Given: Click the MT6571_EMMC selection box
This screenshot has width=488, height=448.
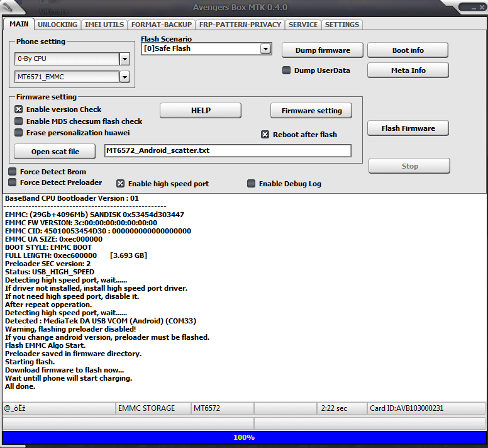Looking at the screenshot, I should click(x=67, y=77).
